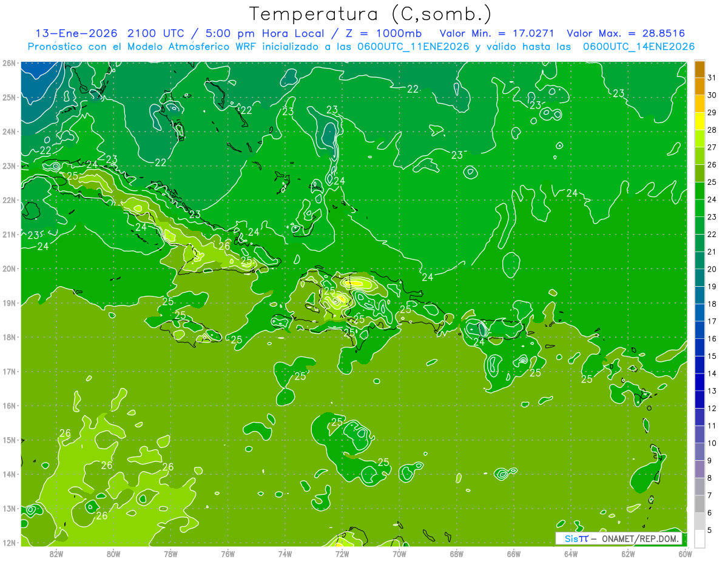Click the longitude axis label '74W'
Viewport: 728px width, 562px height.
pyautogui.click(x=285, y=554)
